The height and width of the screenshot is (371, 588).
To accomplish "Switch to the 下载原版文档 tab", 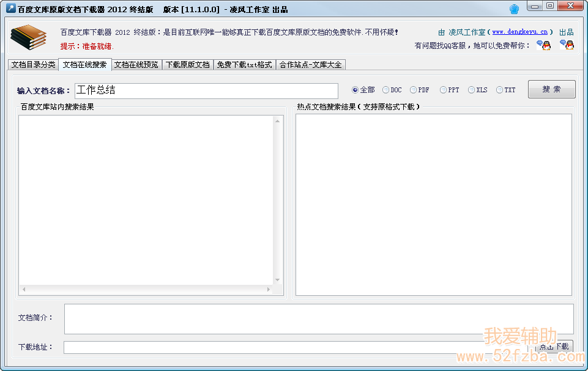I will (x=188, y=65).
